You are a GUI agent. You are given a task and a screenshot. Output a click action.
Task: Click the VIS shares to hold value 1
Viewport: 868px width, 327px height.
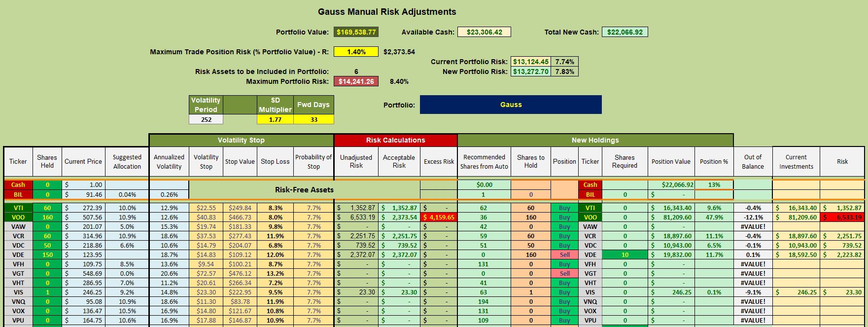(530, 292)
